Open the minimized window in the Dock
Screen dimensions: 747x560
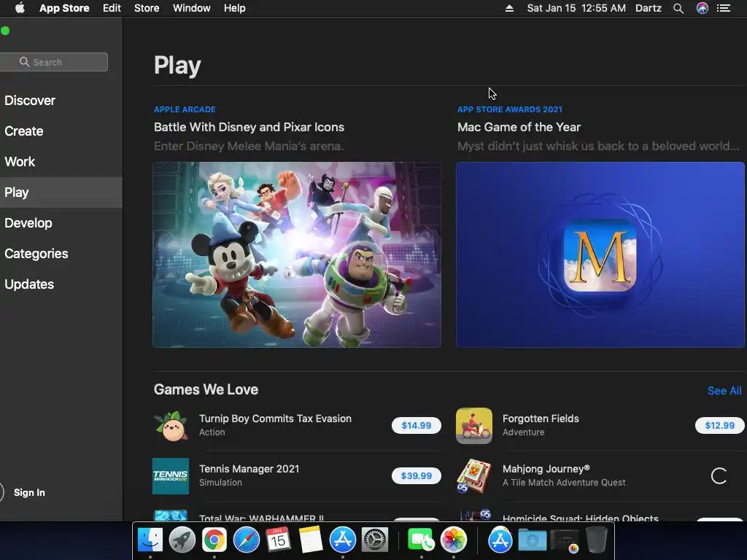tap(565, 540)
